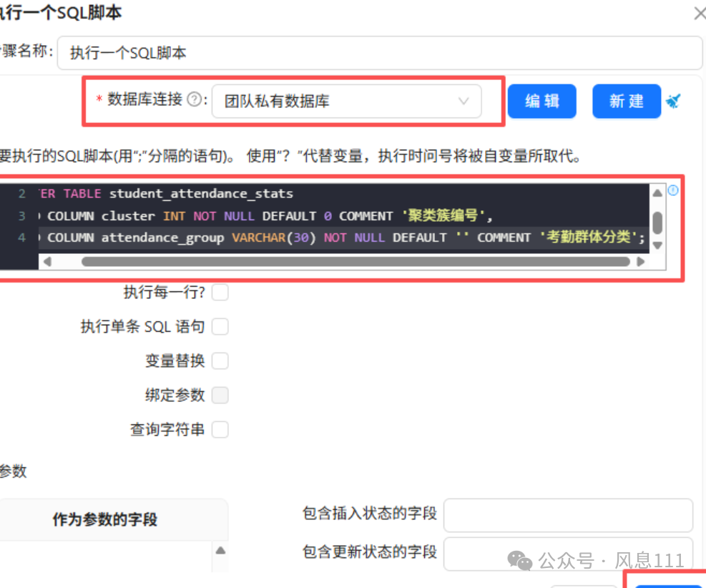
Task: Click the parameter table scroll up arrow
Action: coord(220,551)
